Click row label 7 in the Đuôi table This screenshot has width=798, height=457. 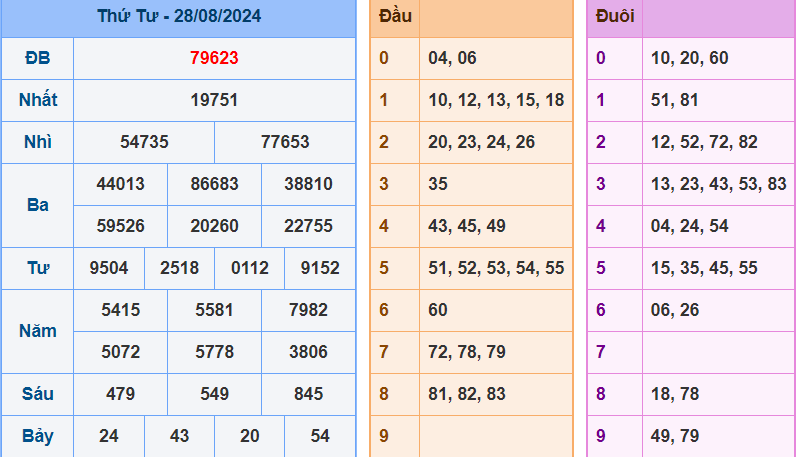point(601,352)
